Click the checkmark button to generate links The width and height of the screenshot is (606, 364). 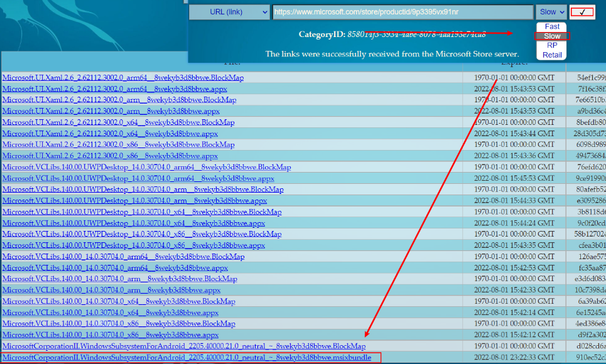point(582,12)
